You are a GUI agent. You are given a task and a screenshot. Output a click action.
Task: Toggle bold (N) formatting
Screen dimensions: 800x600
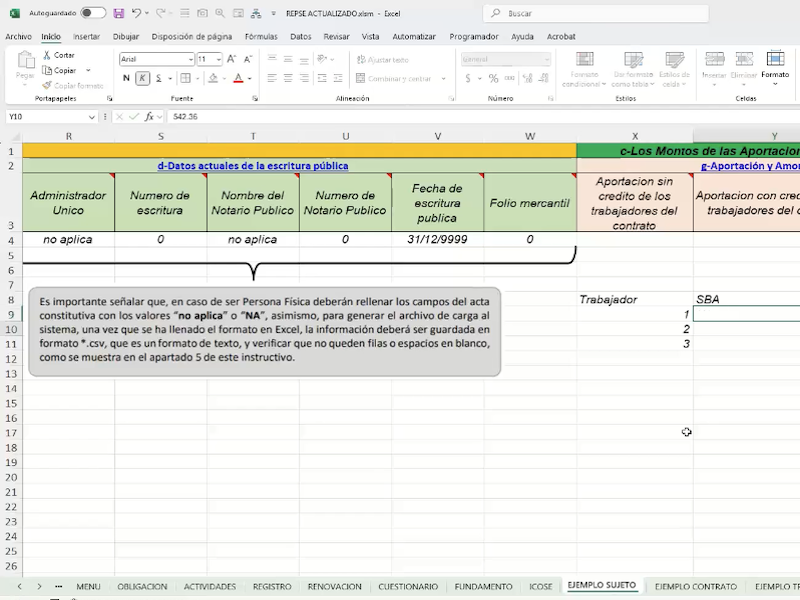tap(127, 78)
